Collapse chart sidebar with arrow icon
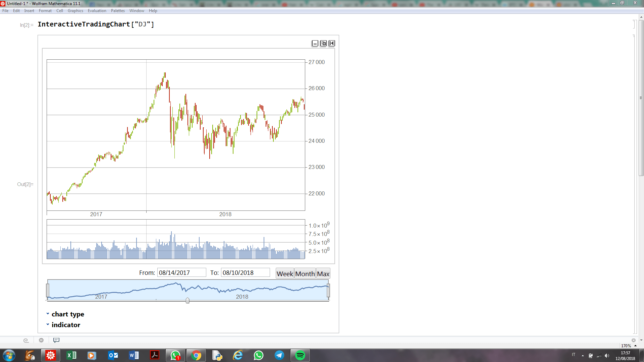The image size is (644, 362). [x=332, y=43]
